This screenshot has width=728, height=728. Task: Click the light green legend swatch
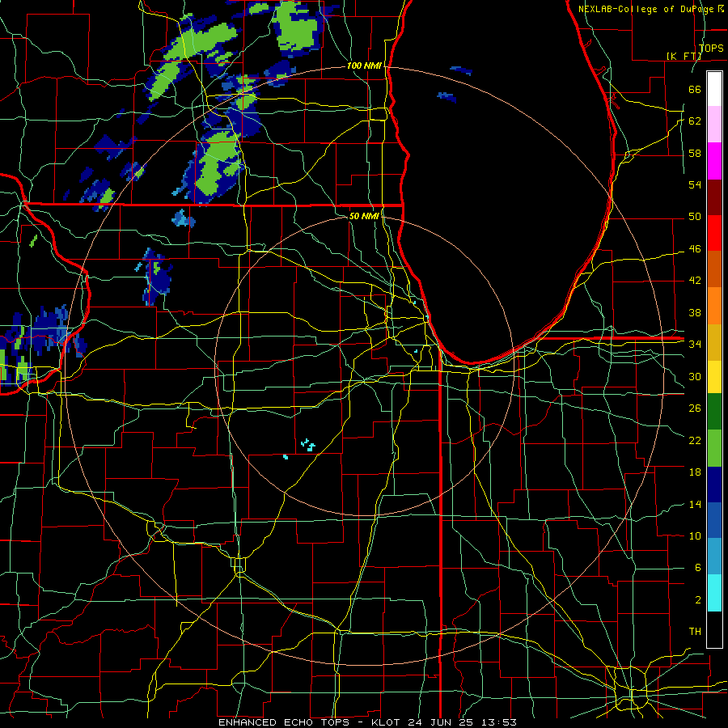[x=714, y=448]
